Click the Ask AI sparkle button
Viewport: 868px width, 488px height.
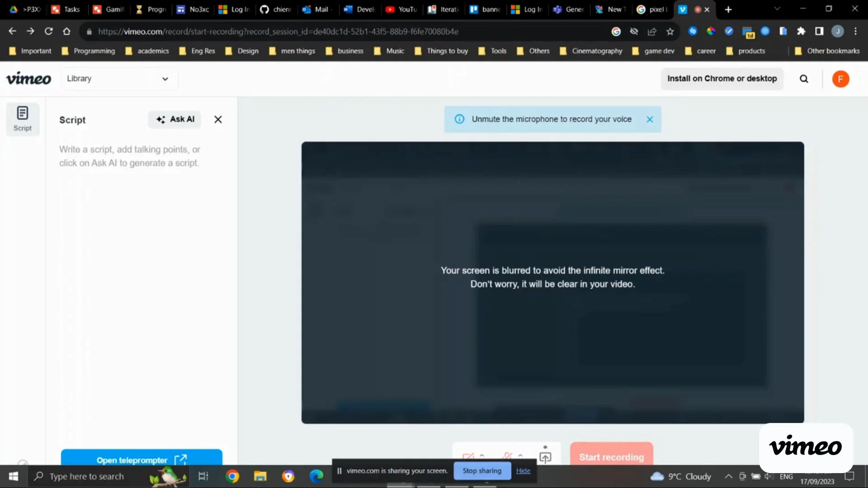pos(175,119)
